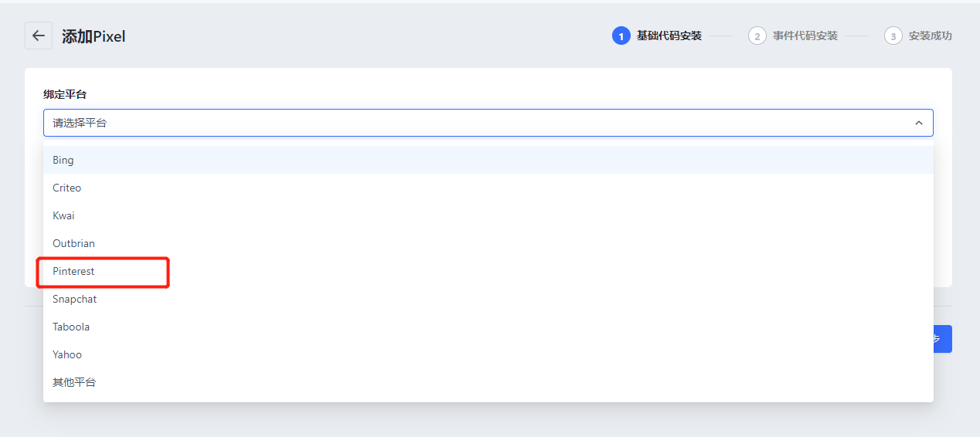Click step 3 circle indicator
980x437 pixels.
pos(893,36)
